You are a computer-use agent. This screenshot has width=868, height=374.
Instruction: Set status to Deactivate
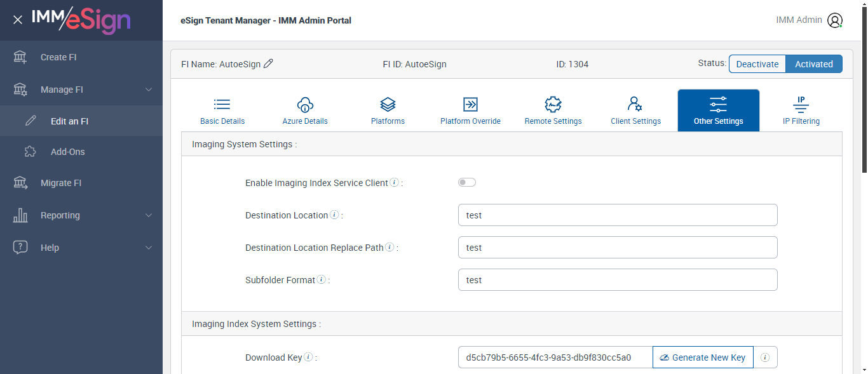point(757,64)
